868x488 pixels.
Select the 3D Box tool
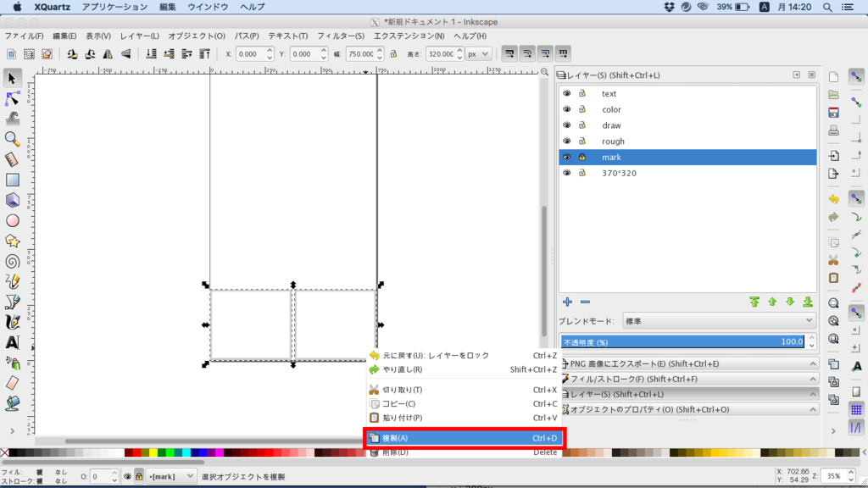[x=12, y=200]
